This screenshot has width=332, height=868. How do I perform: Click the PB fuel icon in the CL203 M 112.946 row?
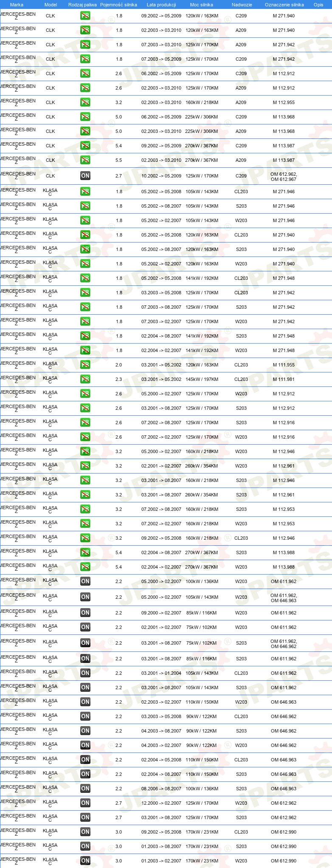click(85, 538)
